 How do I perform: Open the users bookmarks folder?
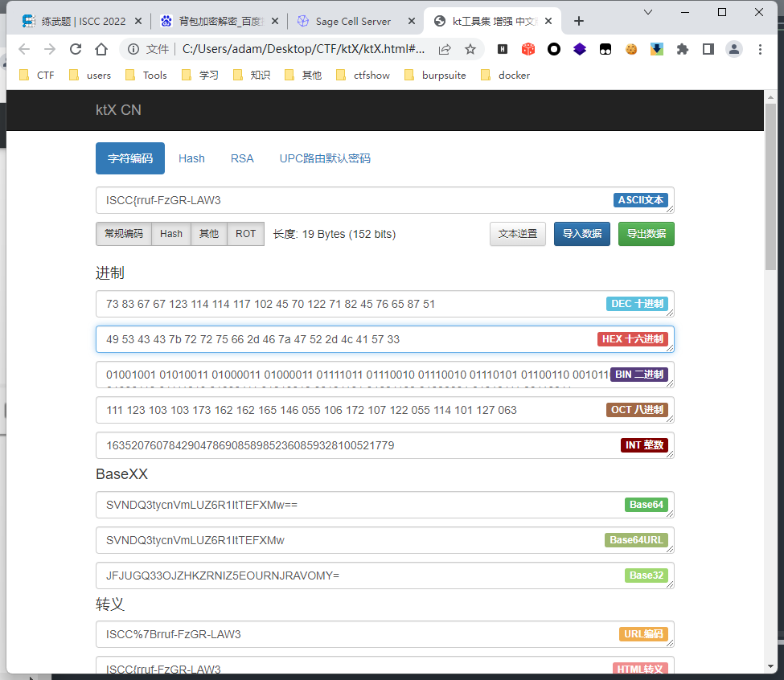(x=90, y=75)
